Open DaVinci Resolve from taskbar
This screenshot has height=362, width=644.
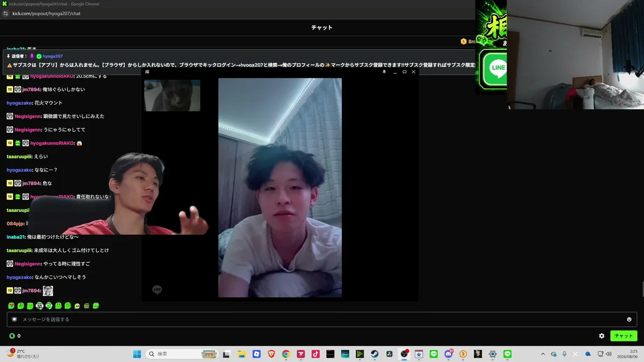click(389, 354)
